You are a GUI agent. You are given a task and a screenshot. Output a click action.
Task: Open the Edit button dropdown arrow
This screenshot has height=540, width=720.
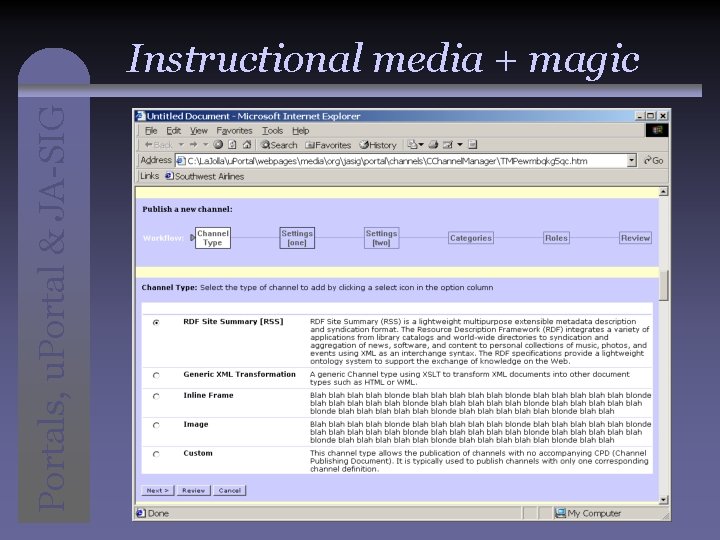[460, 145]
